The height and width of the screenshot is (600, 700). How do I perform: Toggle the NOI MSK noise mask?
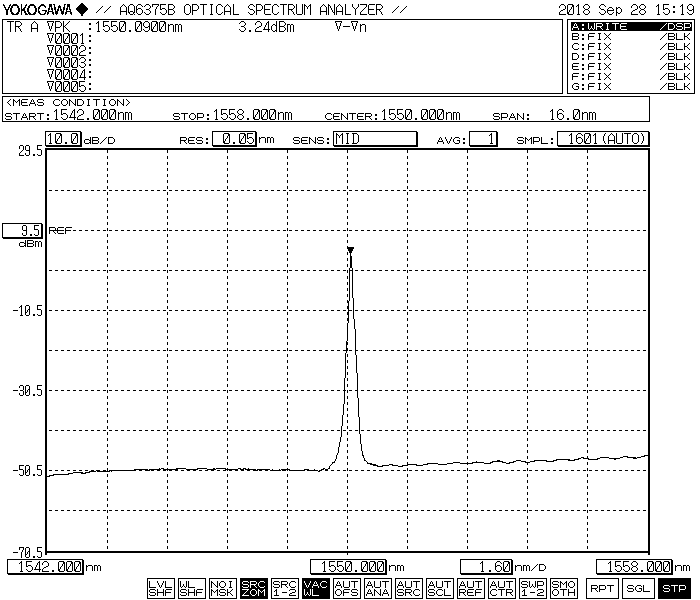[x=222, y=588]
